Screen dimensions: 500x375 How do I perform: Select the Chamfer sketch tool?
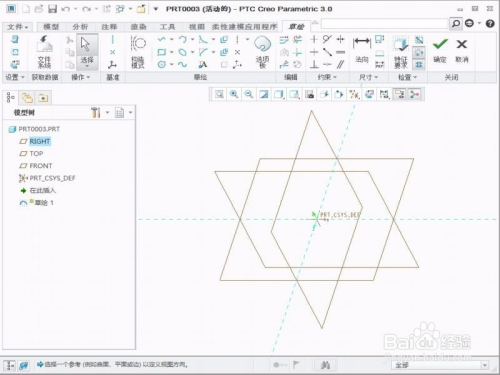coord(203,52)
